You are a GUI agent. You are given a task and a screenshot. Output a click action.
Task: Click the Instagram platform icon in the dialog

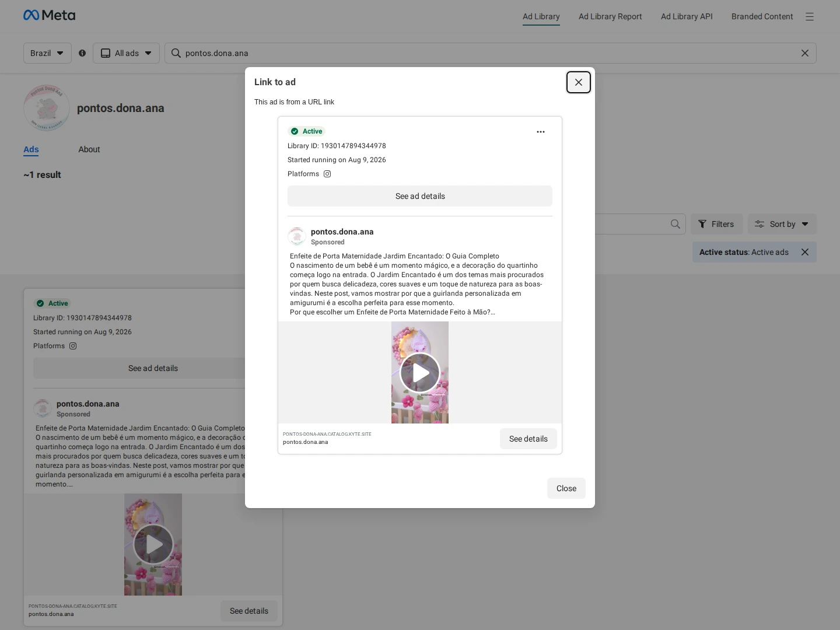click(327, 174)
